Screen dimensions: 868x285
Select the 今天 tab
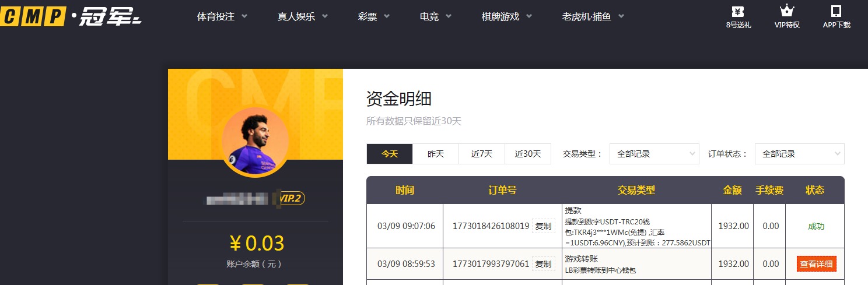tap(390, 154)
